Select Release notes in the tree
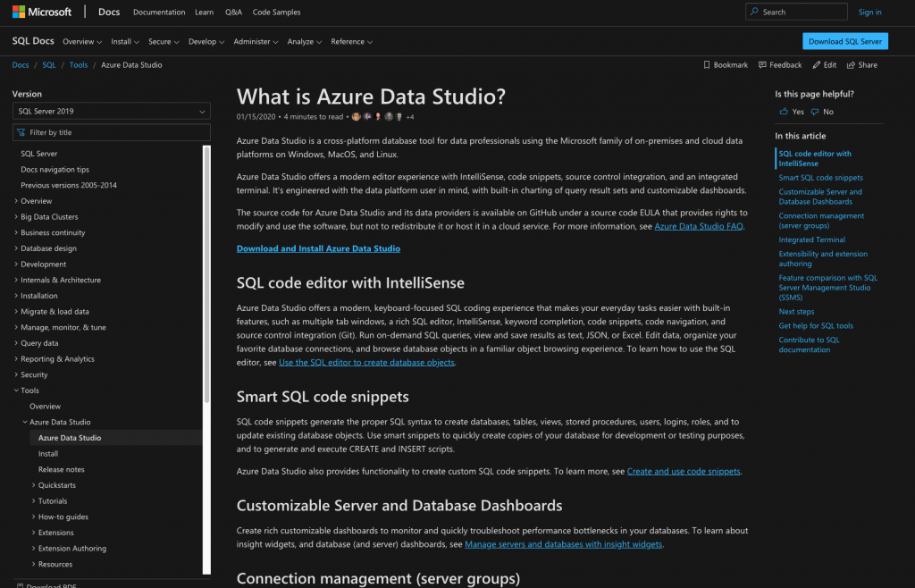Screen dimensions: 915x588 point(62,469)
